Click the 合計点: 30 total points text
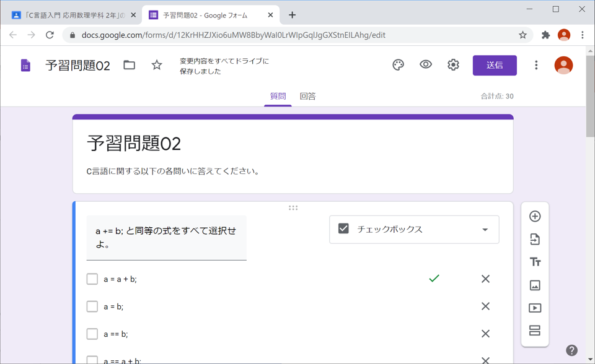 pyautogui.click(x=497, y=97)
